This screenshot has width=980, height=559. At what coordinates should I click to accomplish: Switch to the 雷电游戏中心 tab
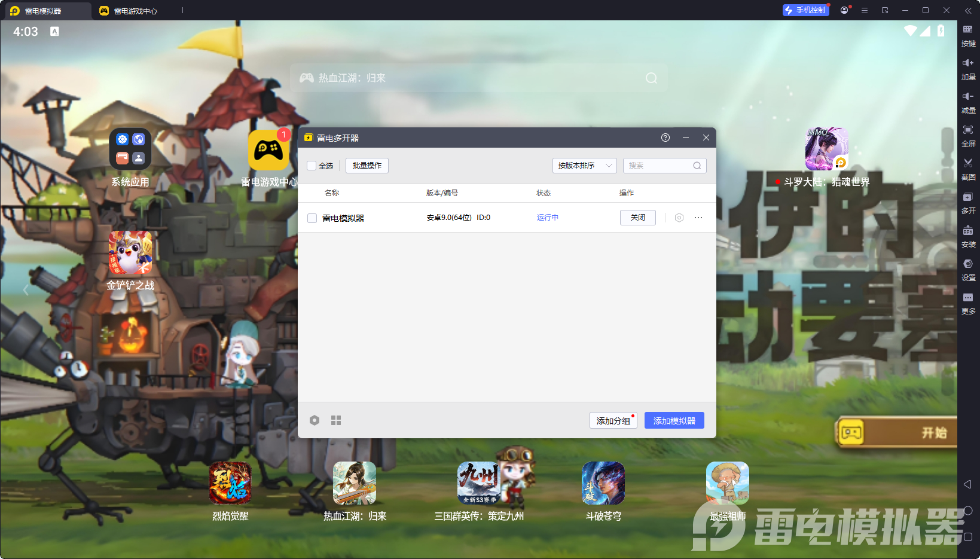(x=136, y=11)
